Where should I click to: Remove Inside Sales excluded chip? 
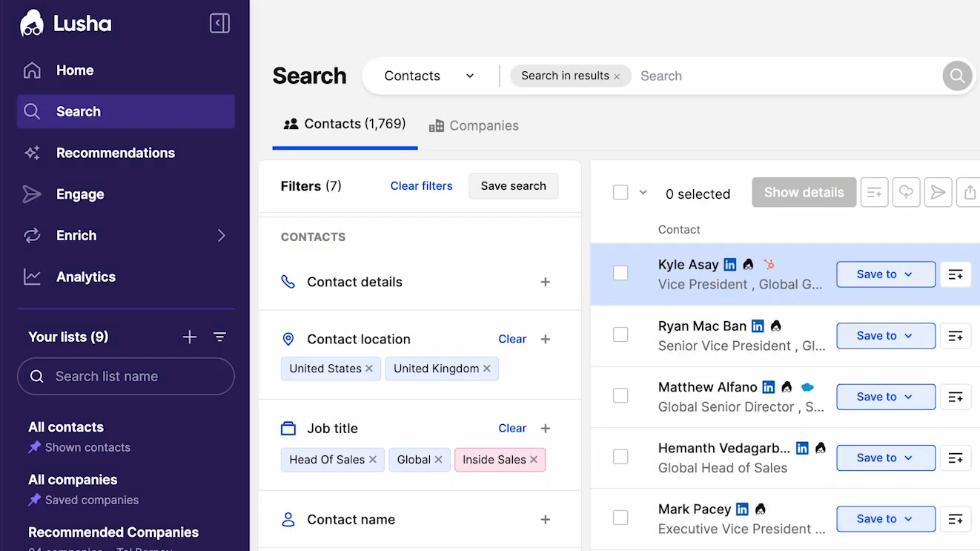tap(534, 460)
